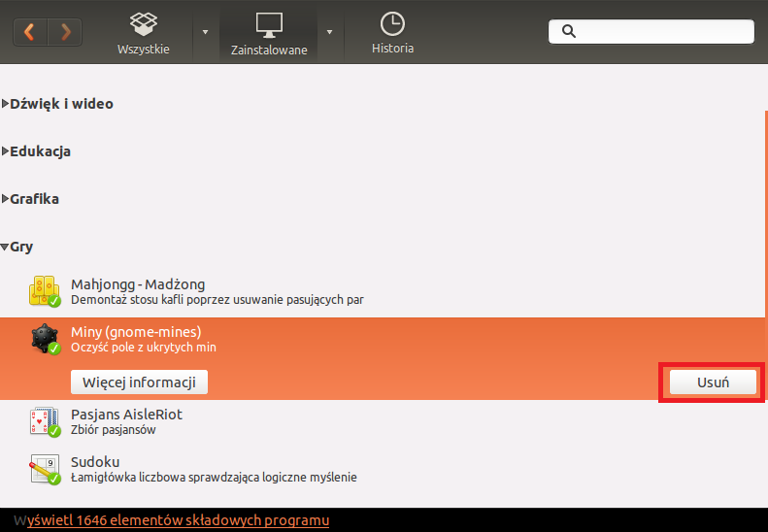Click description Zbiór pasjansów
This screenshot has width=768, height=532.
tap(114, 430)
